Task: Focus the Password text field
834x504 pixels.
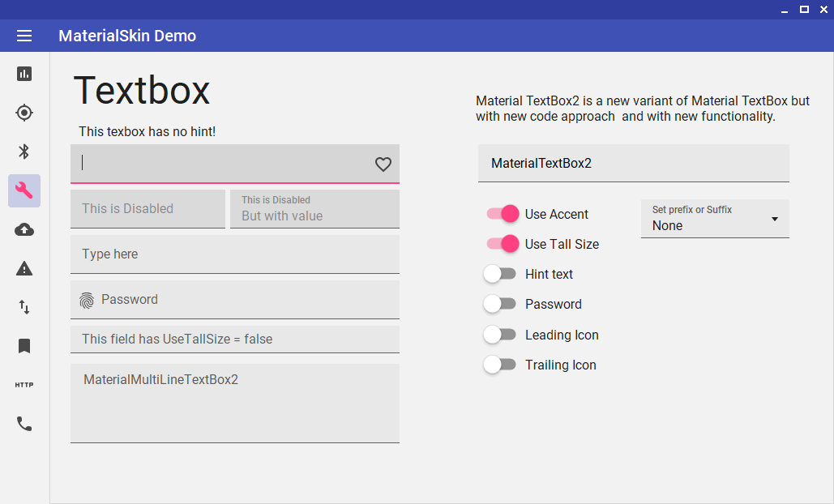Action: [235, 300]
